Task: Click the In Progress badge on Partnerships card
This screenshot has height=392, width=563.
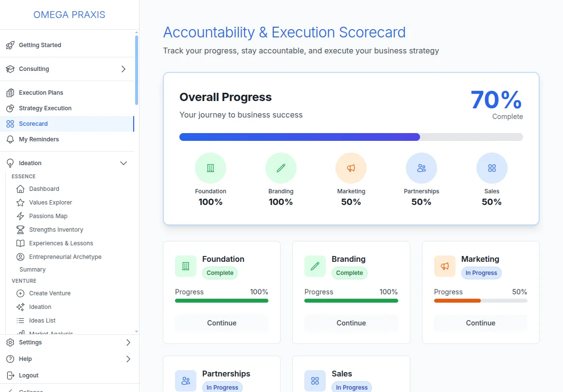Action: (222, 387)
